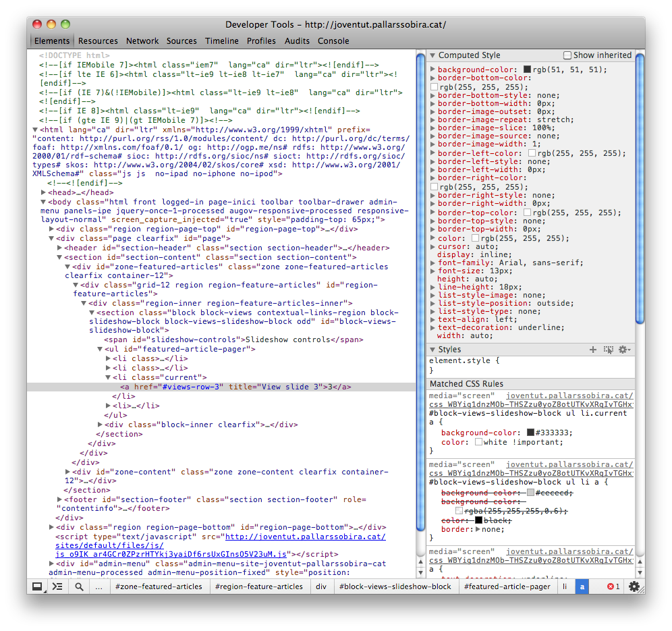The width and height of the screenshot is (672, 631).
Task: Click the elements panel scroll up arrow
Action: point(420,561)
